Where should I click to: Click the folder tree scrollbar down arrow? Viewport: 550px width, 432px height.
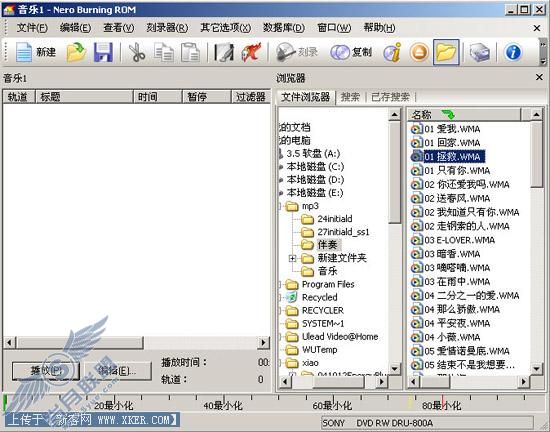(x=395, y=369)
